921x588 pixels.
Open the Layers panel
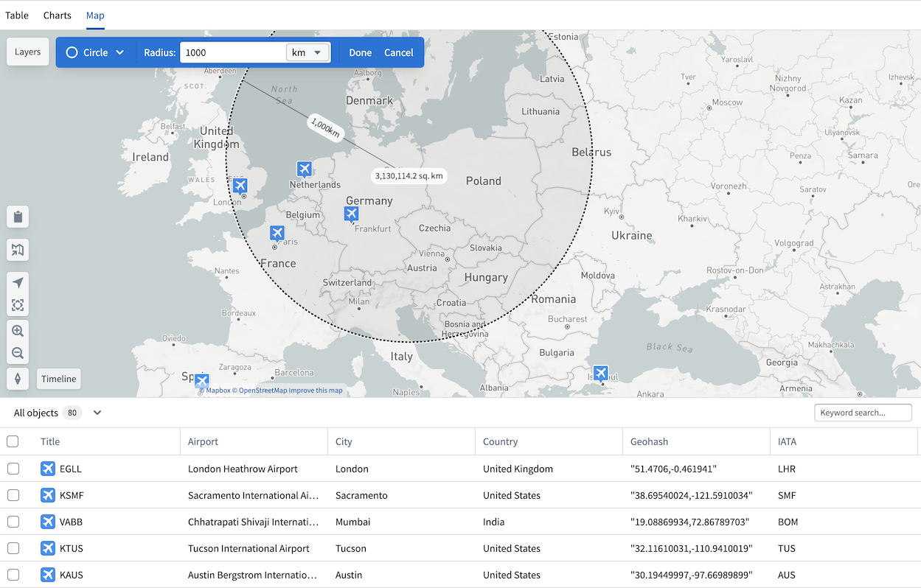[27, 52]
